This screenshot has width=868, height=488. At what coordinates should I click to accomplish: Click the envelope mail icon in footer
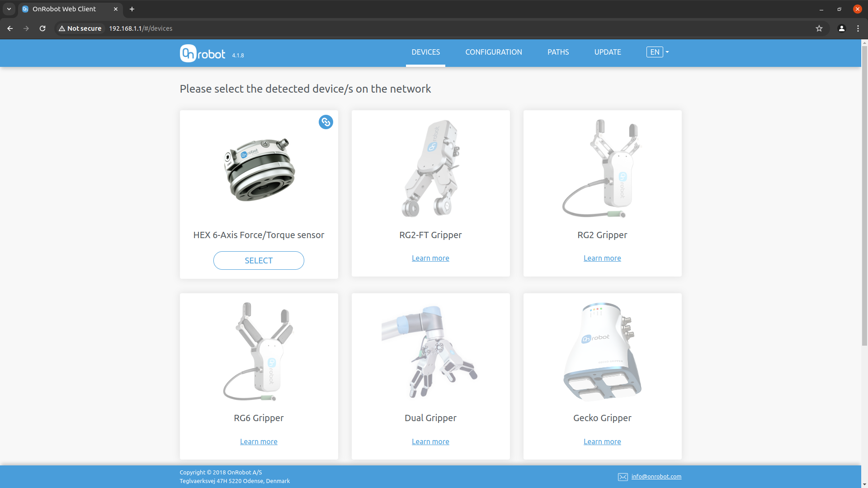point(623,477)
